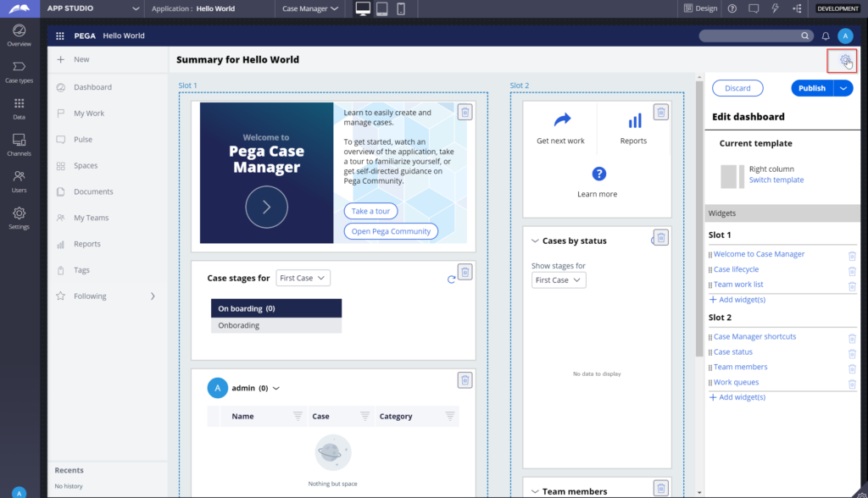Viewport: 868px width, 498px height.
Task: Select mobile phone preview icon
Action: pos(401,8)
